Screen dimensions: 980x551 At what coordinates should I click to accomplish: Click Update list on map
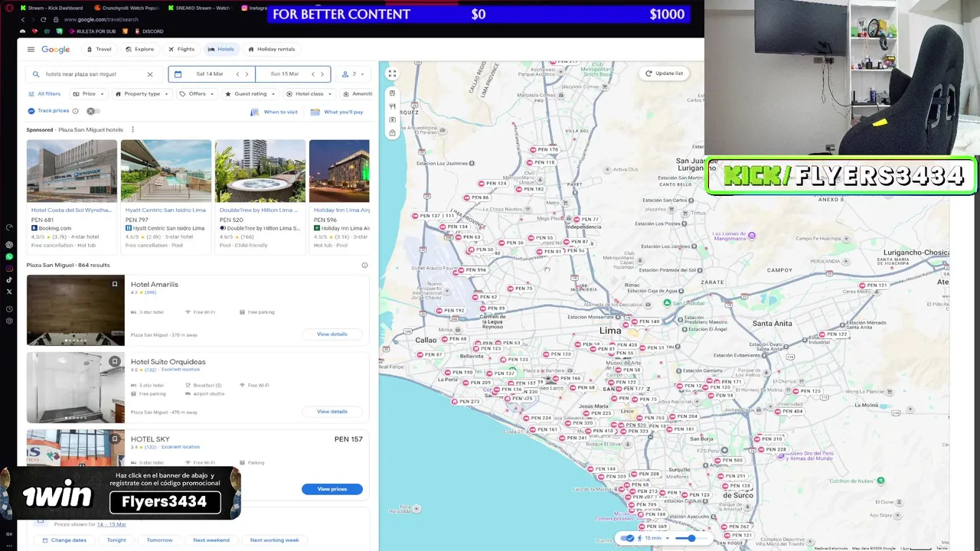[664, 73]
